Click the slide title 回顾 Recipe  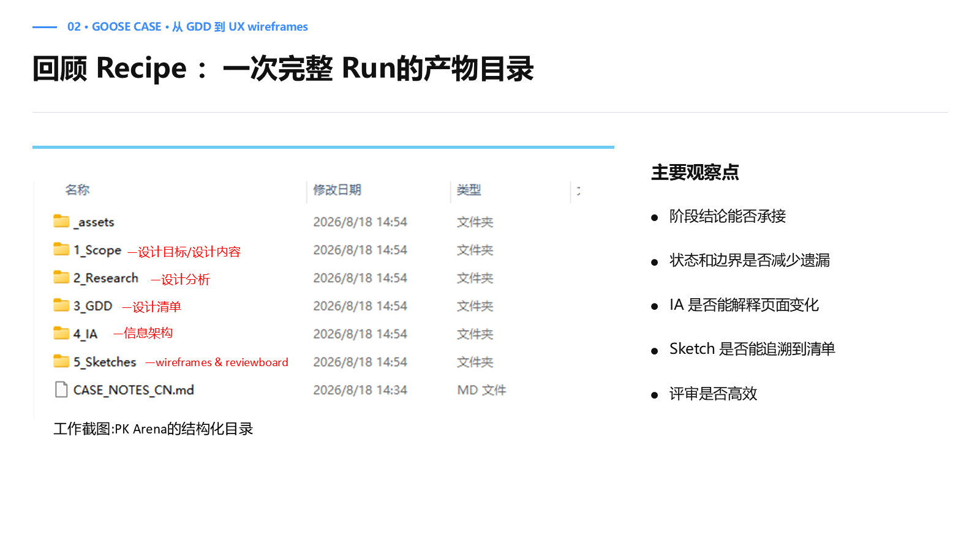click(110, 68)
